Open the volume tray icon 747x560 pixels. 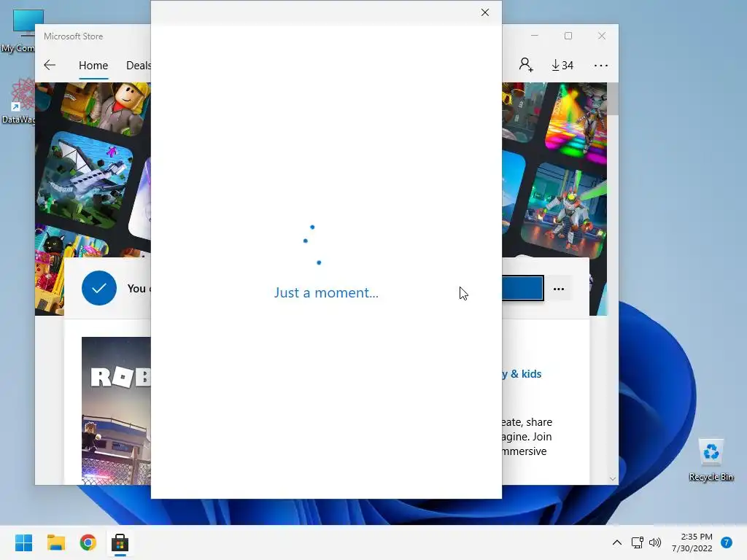click(x=655, y=542)
